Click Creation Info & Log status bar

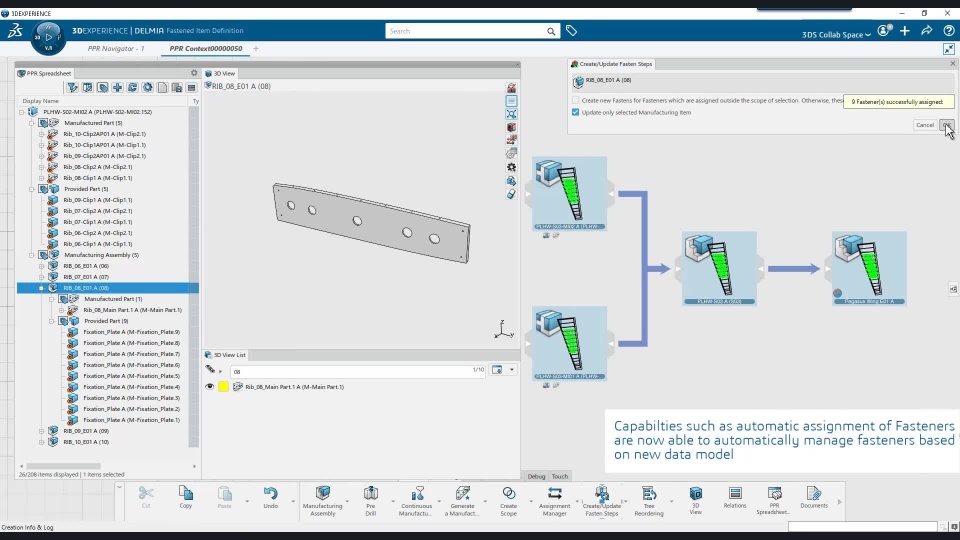point(27,527)
